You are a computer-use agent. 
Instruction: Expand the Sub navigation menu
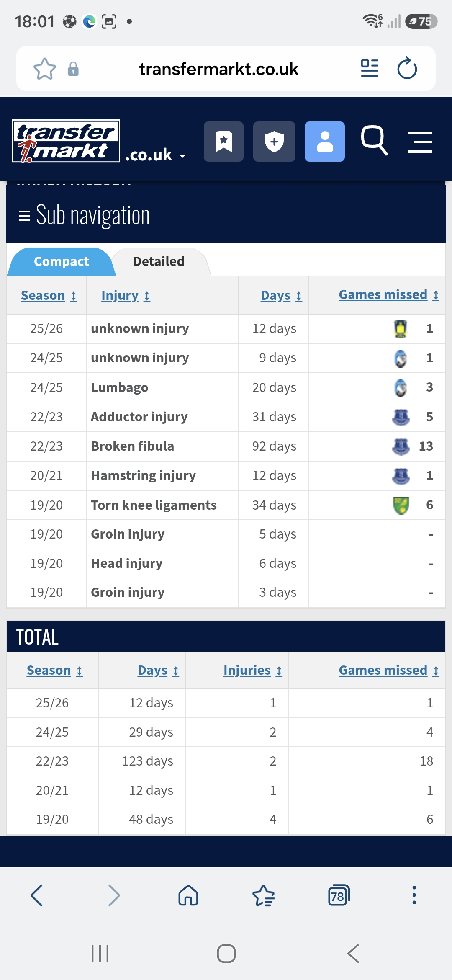(x=84, y=215)
